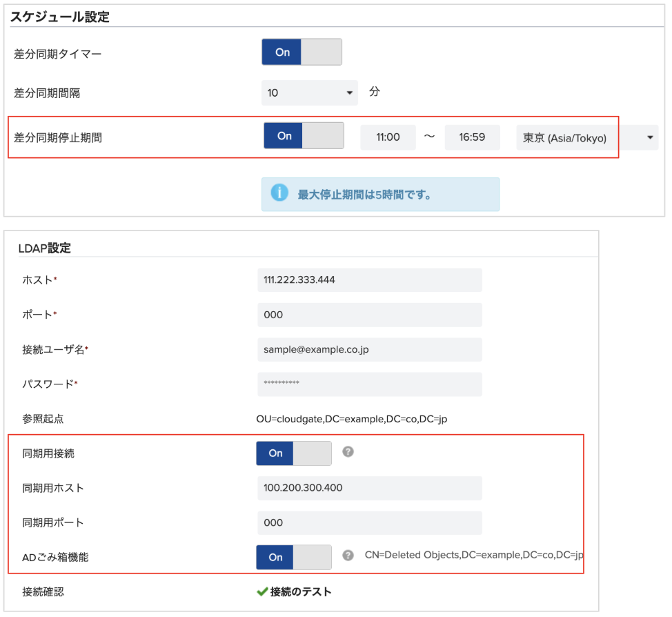Click the 同期用ポート field
Viewport: 672px width, 617px height.
pos(370,522)
